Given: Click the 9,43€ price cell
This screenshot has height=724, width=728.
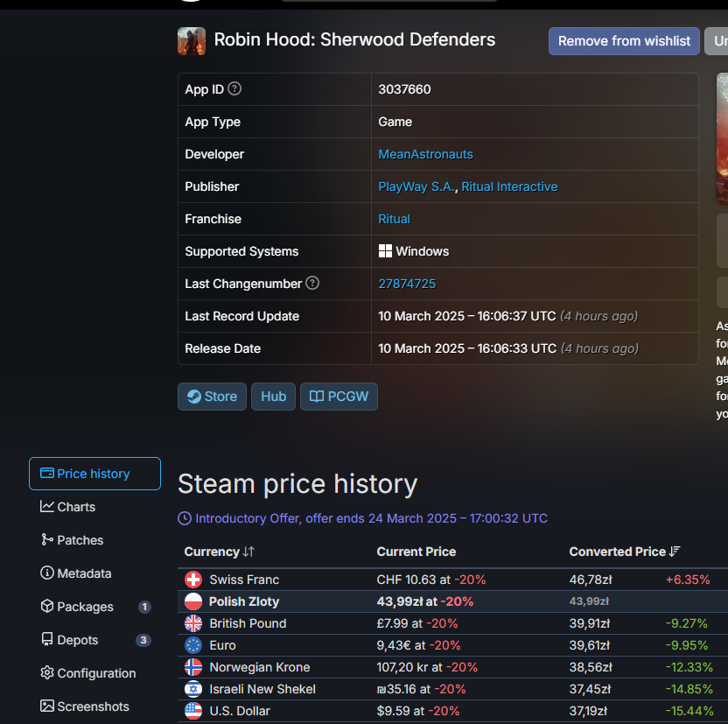Looking at the screenshot, I should (x=419, y=645).
